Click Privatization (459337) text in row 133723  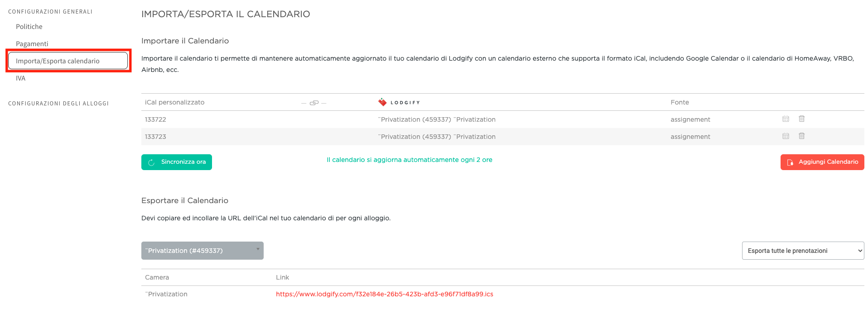[x=437, y=137]
